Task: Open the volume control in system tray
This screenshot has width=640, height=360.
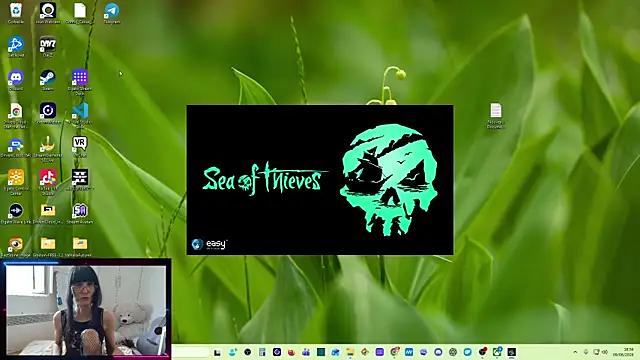Action: coord(604,352)
